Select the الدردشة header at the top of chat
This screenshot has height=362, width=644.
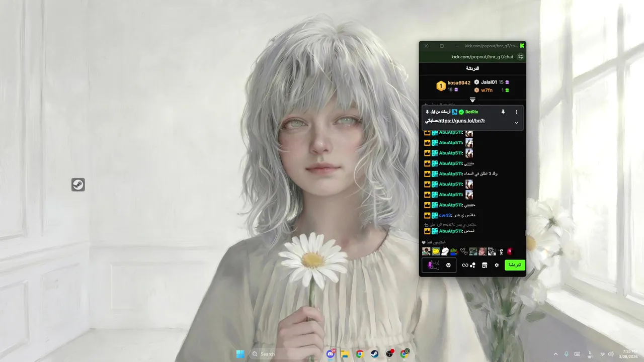[472, 68]
